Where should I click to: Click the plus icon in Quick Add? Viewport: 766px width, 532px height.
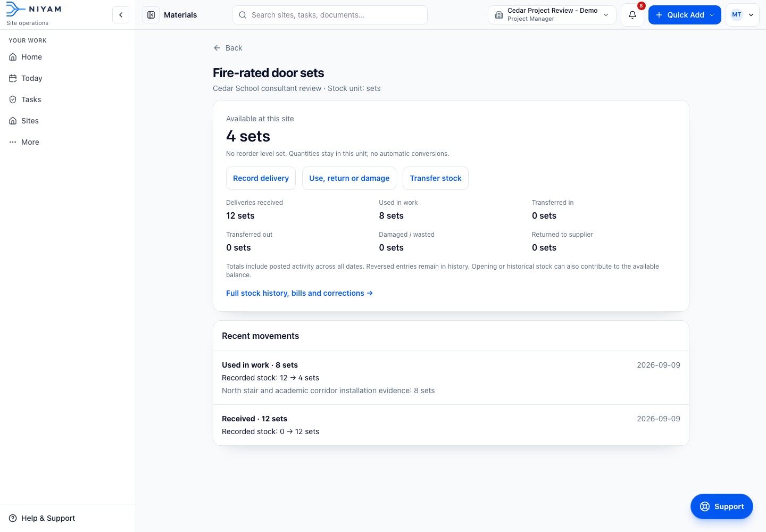[659, 15]
